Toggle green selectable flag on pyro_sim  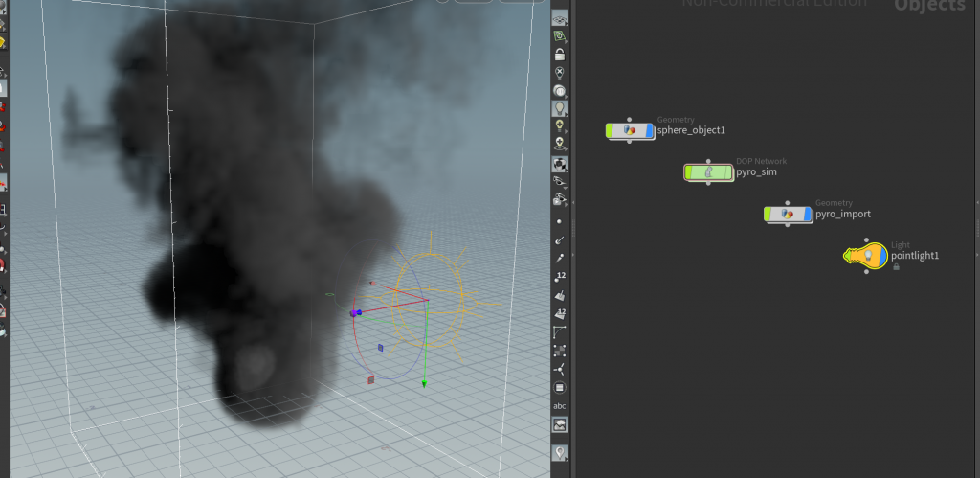(688, 172)
